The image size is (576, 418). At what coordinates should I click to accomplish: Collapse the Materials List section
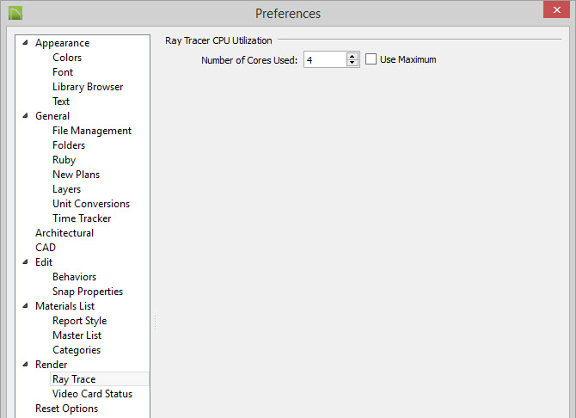[25, 306]
